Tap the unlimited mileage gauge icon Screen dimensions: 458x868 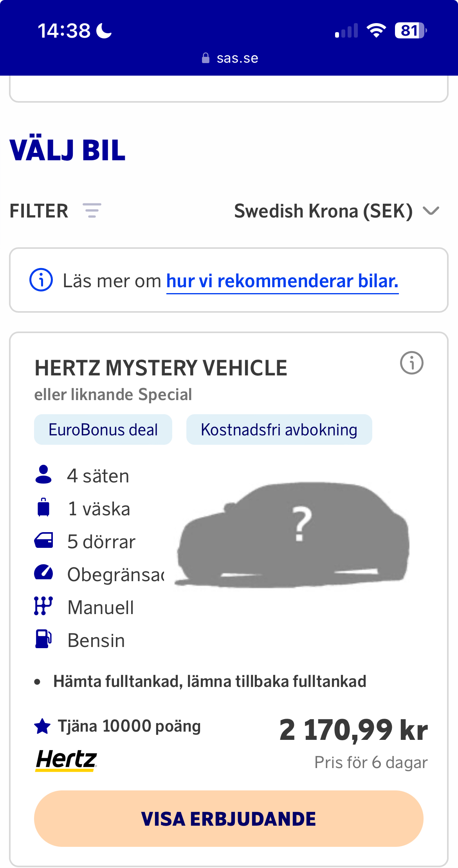43,573
